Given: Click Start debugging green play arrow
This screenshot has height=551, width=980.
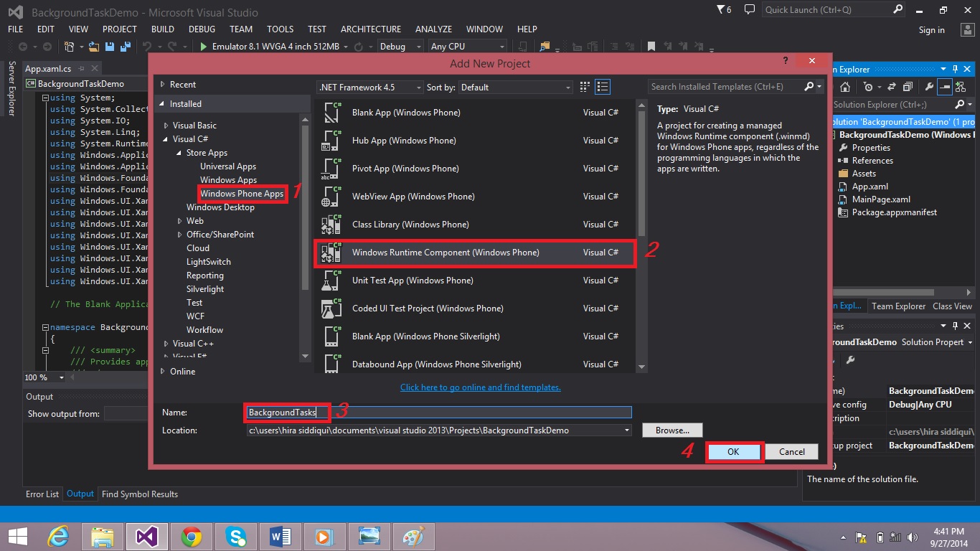Looking at the screenshot, I should 204,45.
